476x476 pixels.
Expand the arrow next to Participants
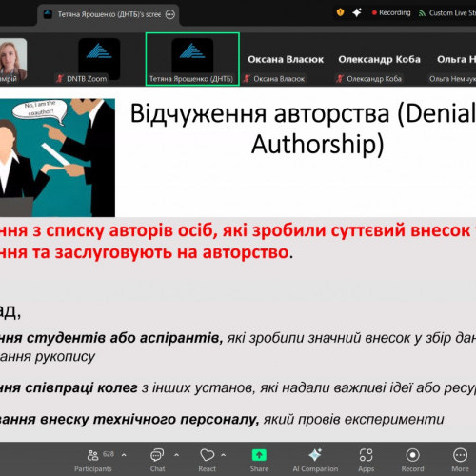pos(124,455)
